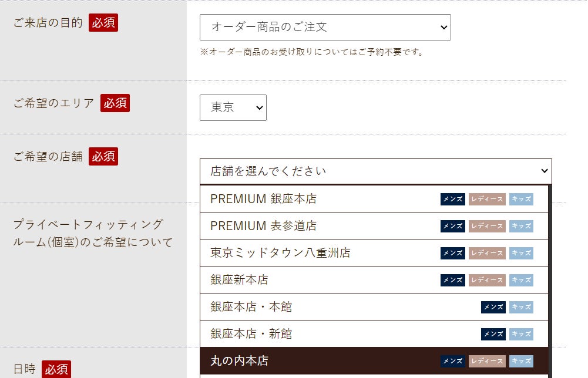Click レディース tag on PREMIUM 銀座本店 row
588x378 pixels.
(487, 199)
